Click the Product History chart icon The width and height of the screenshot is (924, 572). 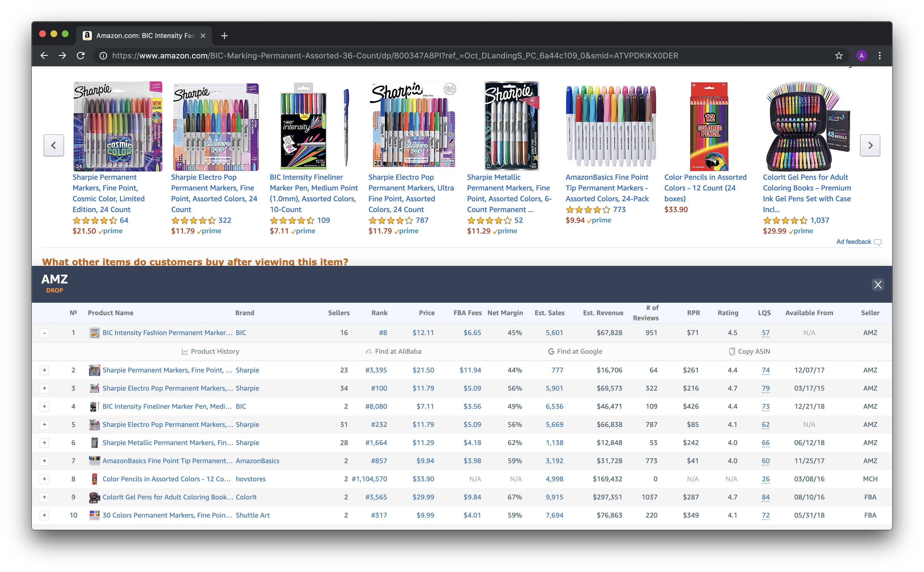pyautogui.click(x=185, y=351)
